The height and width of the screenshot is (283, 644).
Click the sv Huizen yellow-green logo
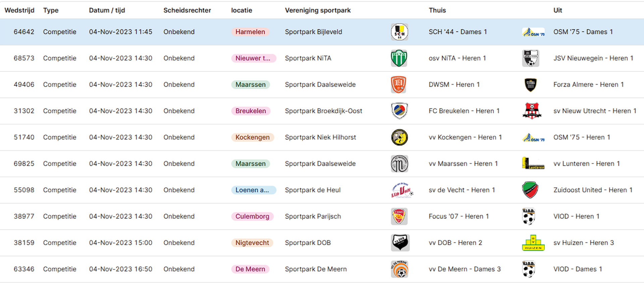533,243
